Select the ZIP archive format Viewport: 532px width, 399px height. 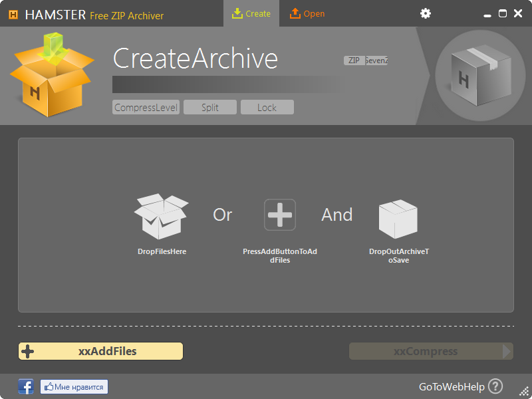pyautogui.click(x=354, y=61)
